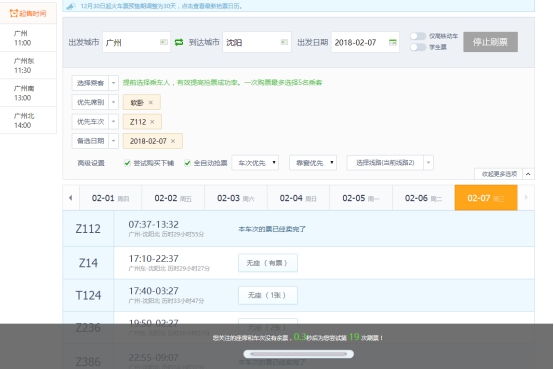The width and height of the screenshot is (554, 369).
Task: Expand the 优先车次 dropdown arrow
Action: click(x=113, y=122)
